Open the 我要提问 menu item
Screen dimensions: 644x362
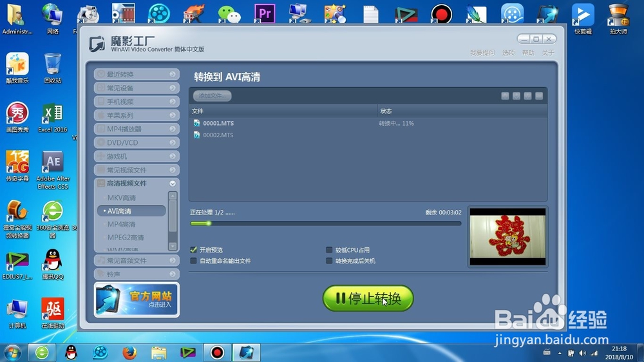click(482, 53)
